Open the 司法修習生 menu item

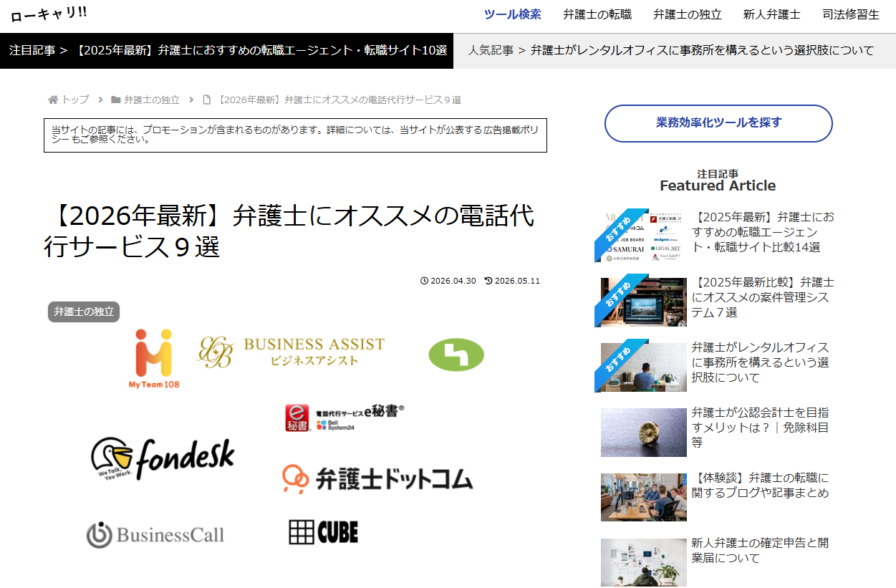coord(851,14)
